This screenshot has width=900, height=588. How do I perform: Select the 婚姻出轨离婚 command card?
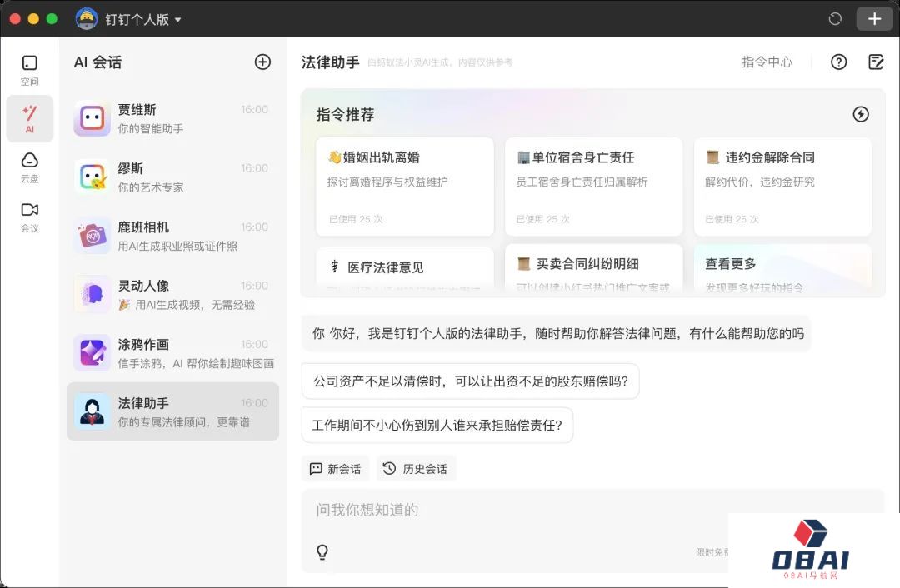(405, 187)
